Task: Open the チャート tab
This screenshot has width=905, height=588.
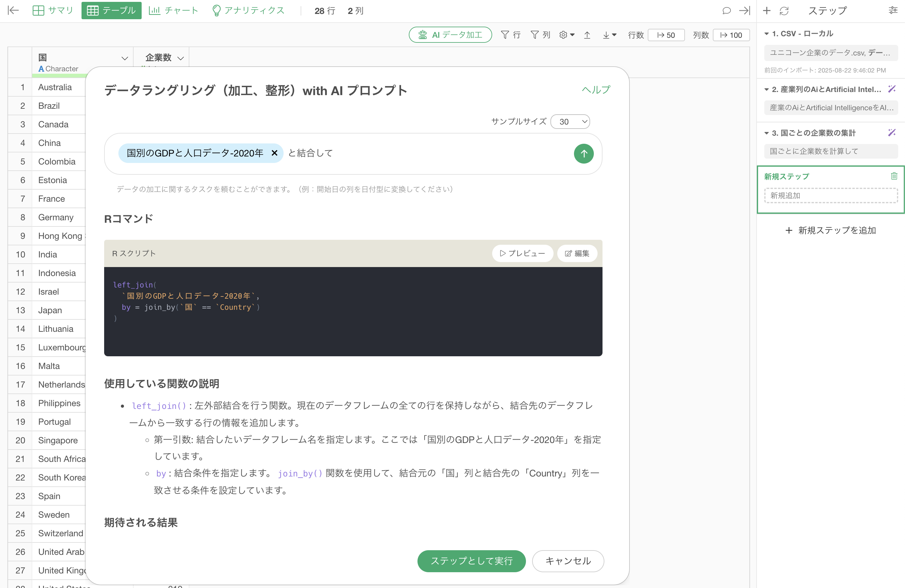Action: tap(173, 10)
